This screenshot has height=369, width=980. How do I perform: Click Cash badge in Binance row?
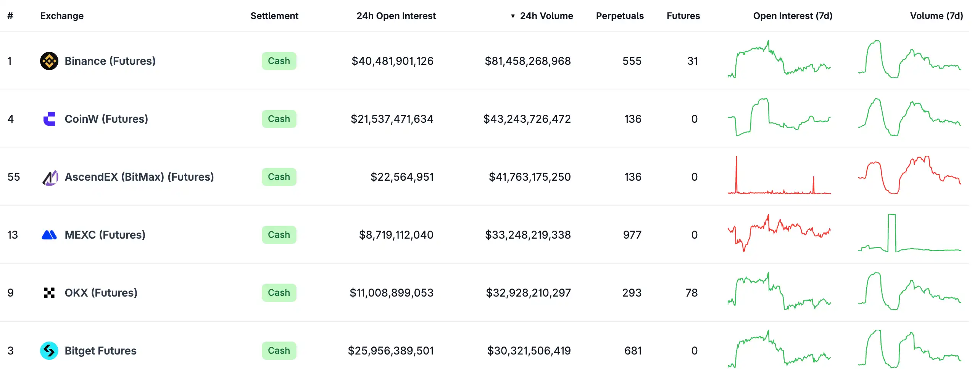point(279,61)
